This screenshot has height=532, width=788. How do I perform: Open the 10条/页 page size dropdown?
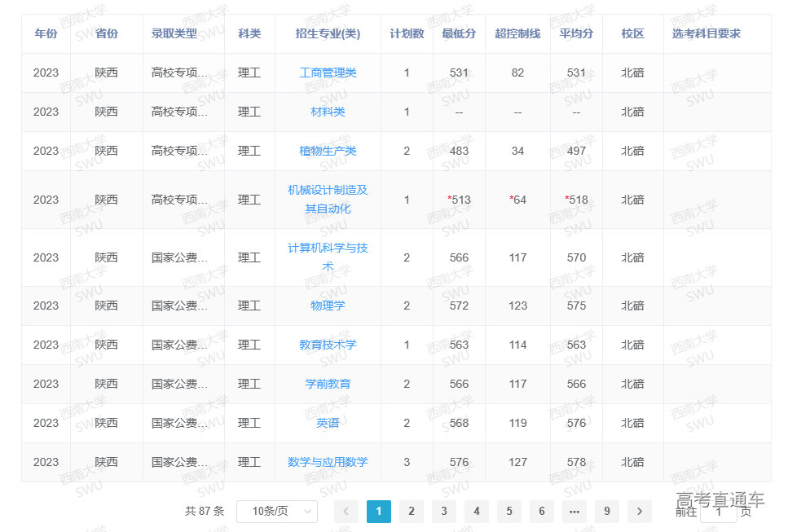point(277,512)
